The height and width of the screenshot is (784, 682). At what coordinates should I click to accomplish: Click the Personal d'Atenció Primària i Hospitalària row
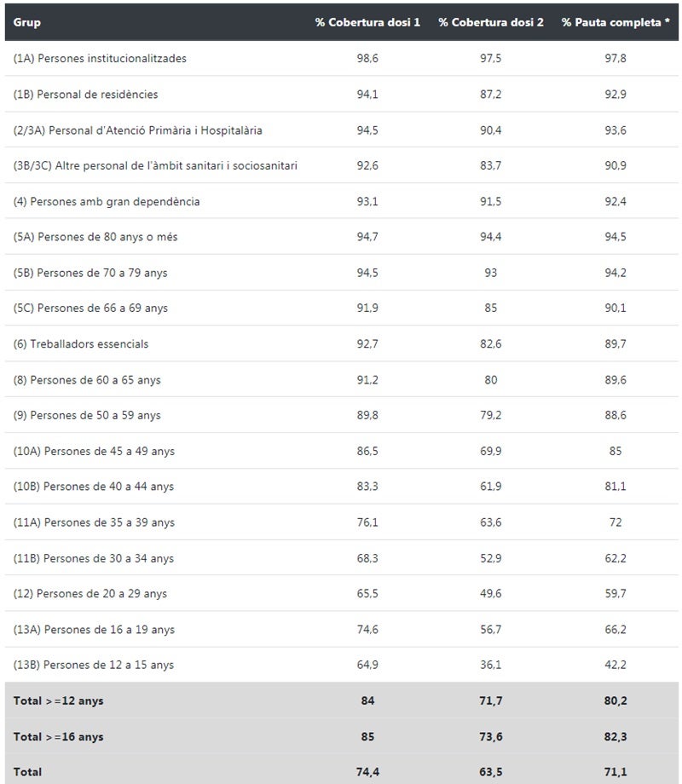pos(138,130)
